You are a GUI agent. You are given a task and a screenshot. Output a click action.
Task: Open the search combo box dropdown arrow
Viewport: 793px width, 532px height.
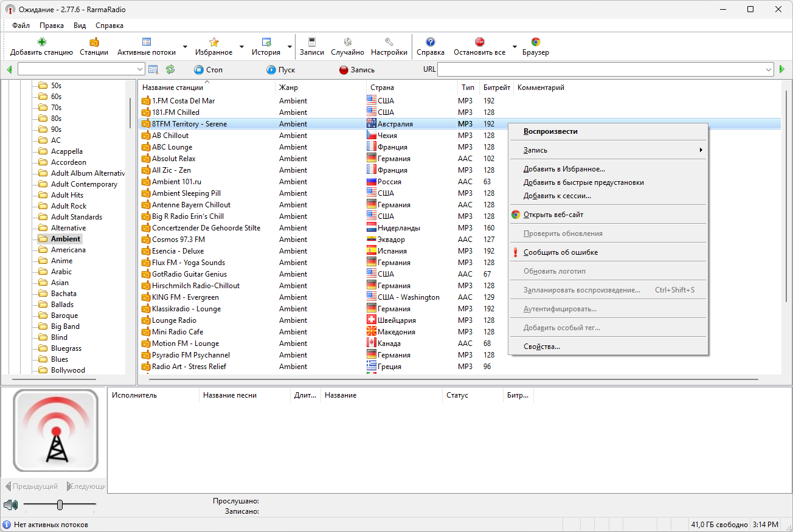140,69
